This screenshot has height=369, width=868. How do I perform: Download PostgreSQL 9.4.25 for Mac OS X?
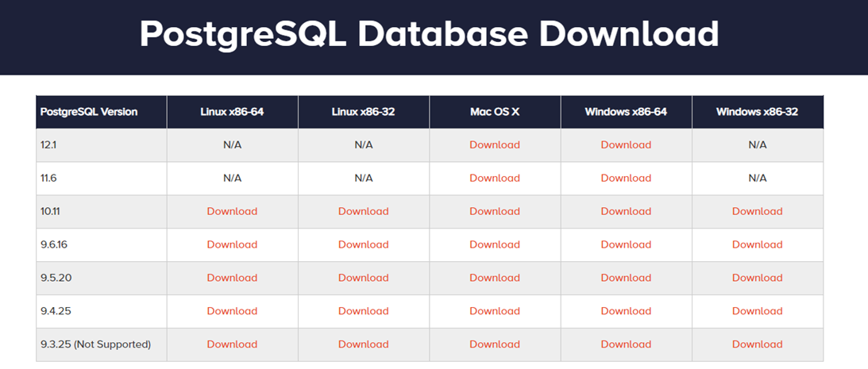pos(495,311)
